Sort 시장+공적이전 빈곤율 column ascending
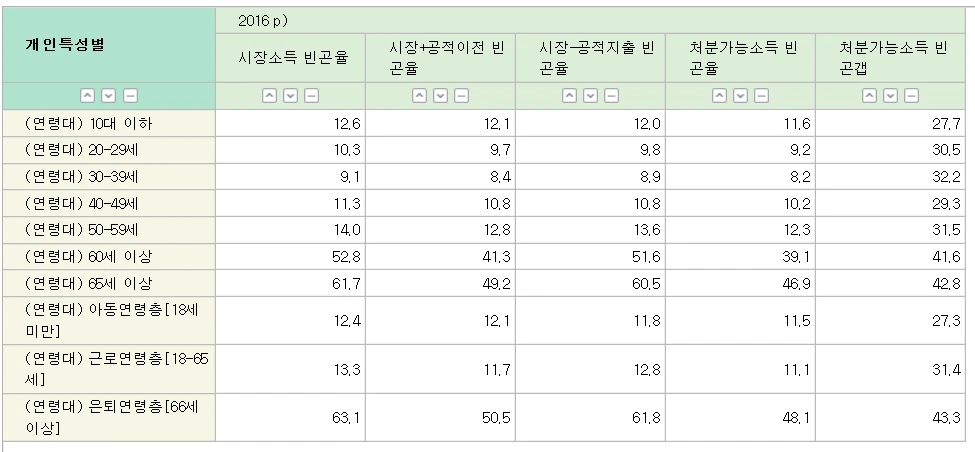The width and height of the screenshot is (975, 452). click(420, 96)
